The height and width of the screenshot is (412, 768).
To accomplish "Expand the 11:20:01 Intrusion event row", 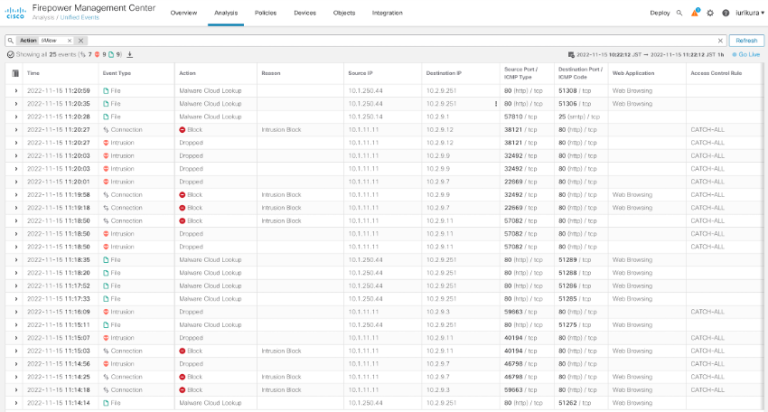I will tap(16, 182).
